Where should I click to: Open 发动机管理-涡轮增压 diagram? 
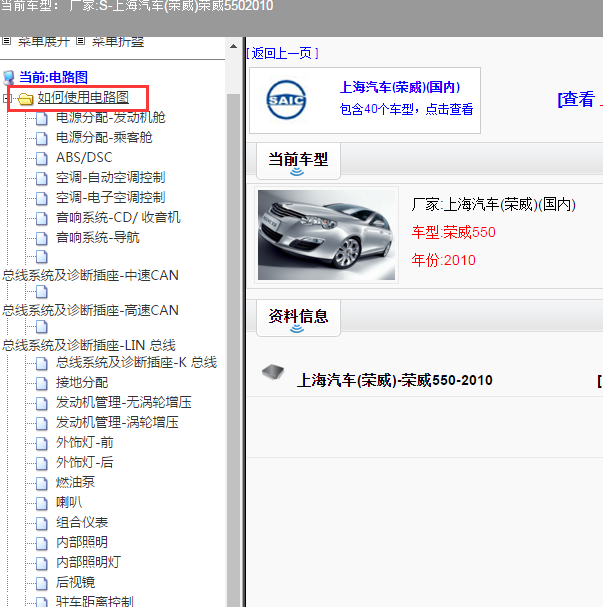click(117, 422)
